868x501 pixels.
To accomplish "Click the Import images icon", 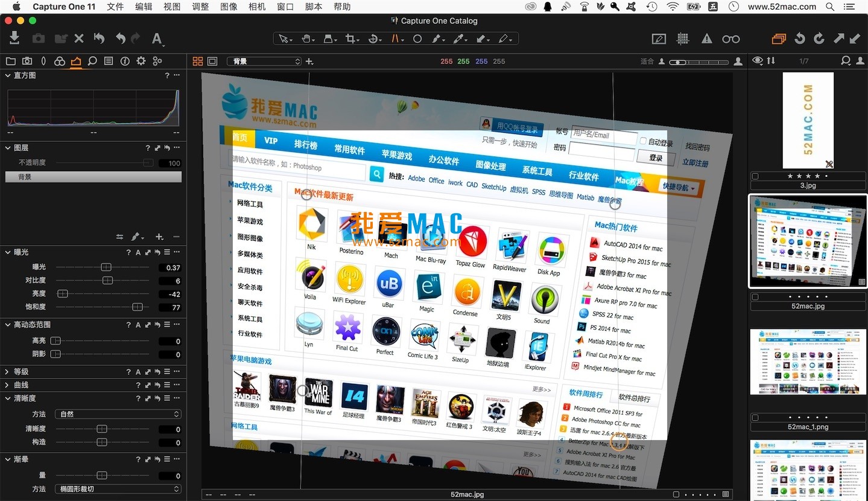I will tap(14, 39).
